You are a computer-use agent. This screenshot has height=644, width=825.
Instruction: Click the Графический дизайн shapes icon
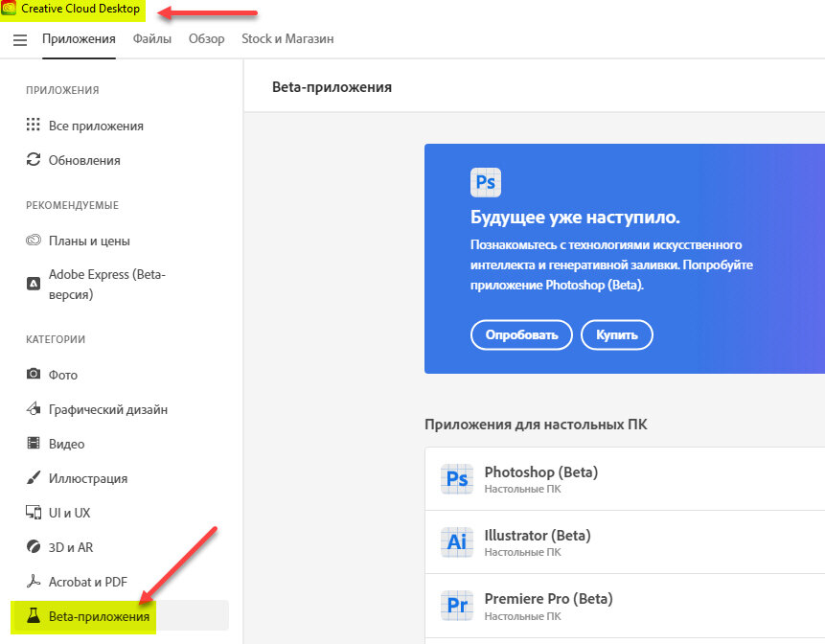click(x=34, y=408)
